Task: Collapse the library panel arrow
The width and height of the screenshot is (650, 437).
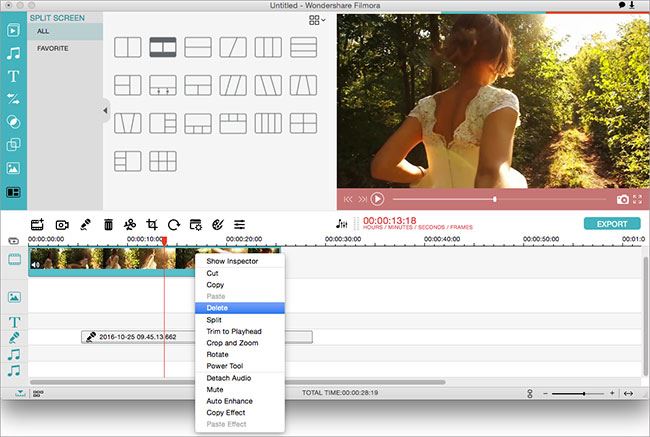Action: click(105, 110)
